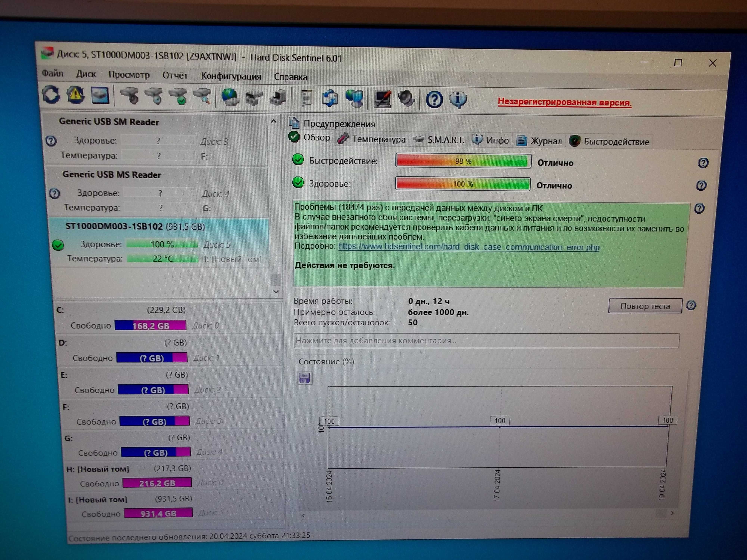Screen dimensions: 747x560
Task: Click the I: free space 931,4 GB bar
Action: 158,513
